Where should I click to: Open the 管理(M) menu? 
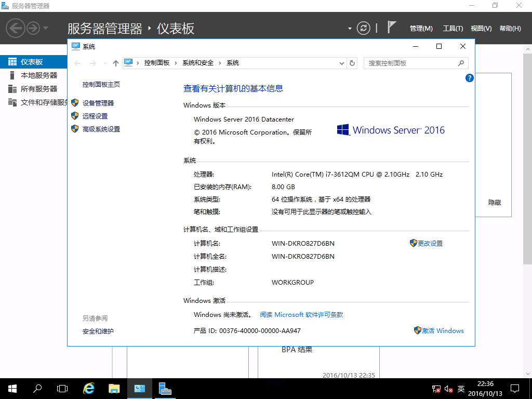coord(421,29)
